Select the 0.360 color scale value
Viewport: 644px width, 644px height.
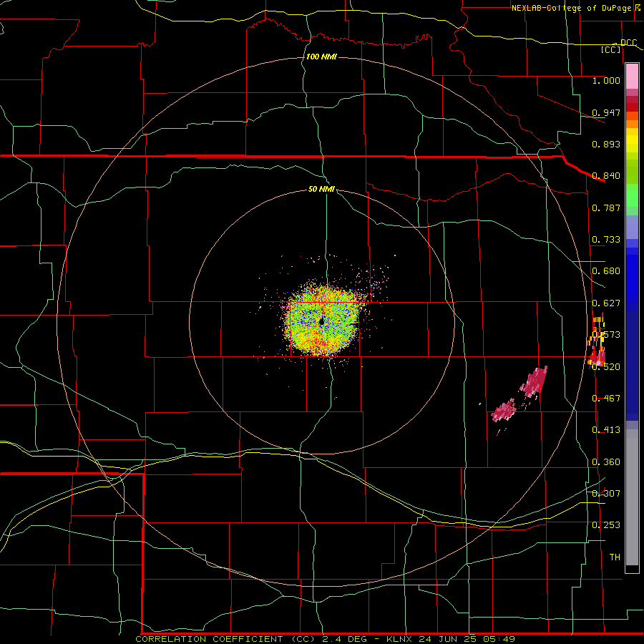[606, 462]
